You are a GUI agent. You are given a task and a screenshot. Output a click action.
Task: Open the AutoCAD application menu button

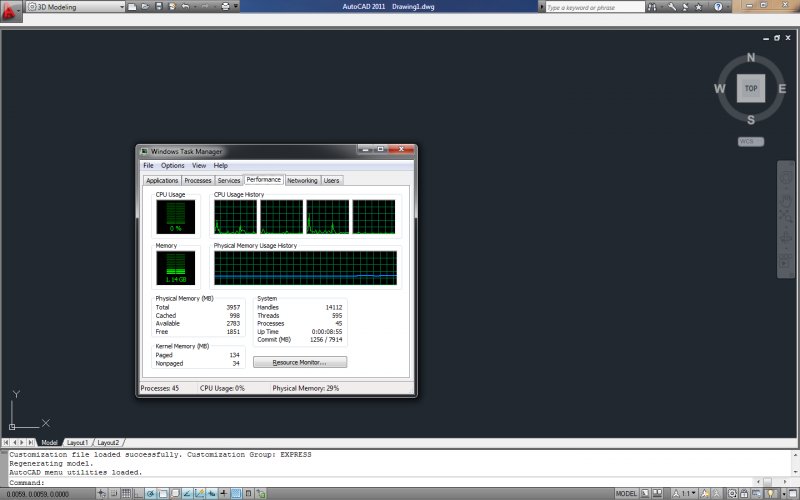click(10, 10)
